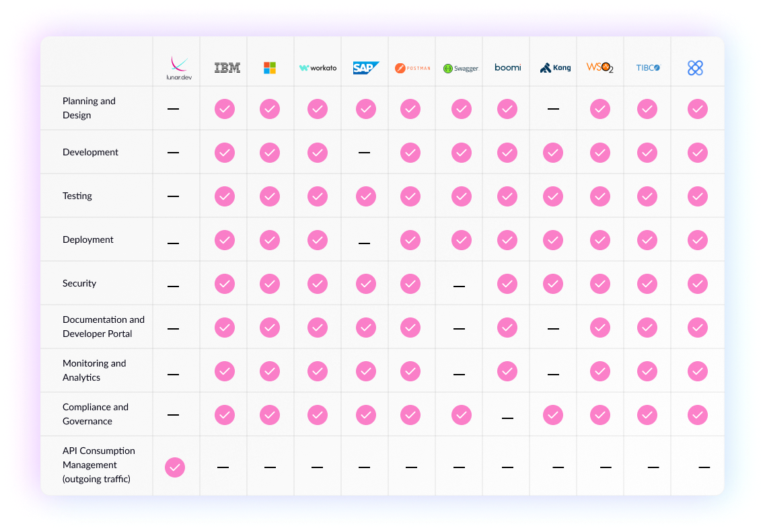
Task: Click the IBM logo column header
Action: (227, 68)
